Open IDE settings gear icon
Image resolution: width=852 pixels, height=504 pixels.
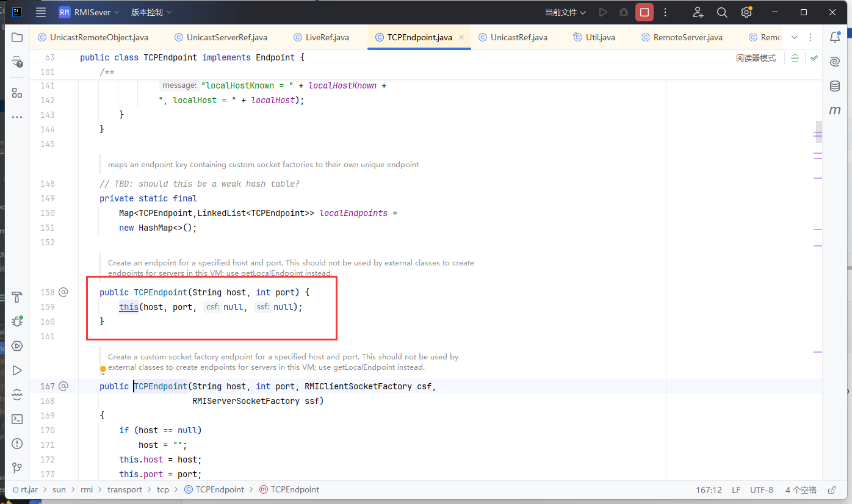[746, 12]
